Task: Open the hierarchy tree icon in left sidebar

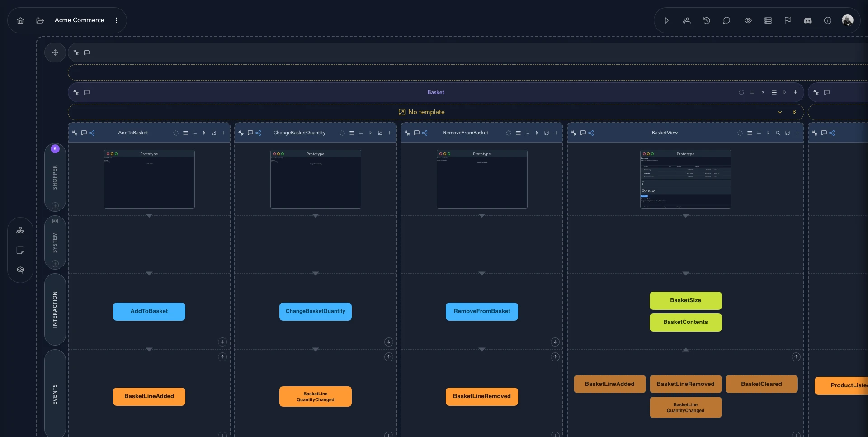Action: [20, 230]
